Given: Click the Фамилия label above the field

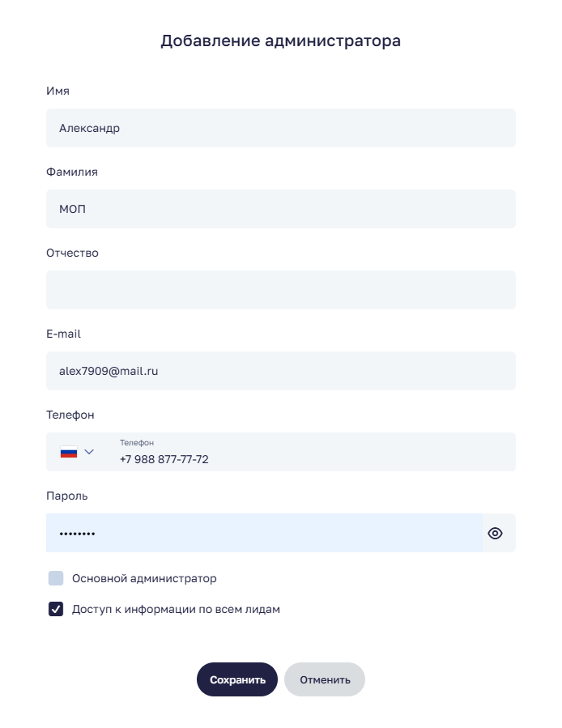Looking at the screenshot, I should point(72,172).
